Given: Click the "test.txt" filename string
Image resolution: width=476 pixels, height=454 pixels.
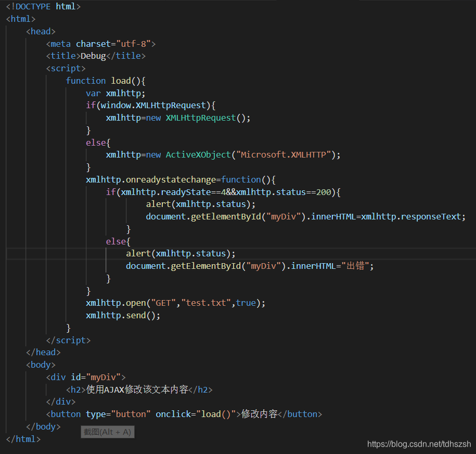Looking at the screenshot, I should [x=206, y=303].
